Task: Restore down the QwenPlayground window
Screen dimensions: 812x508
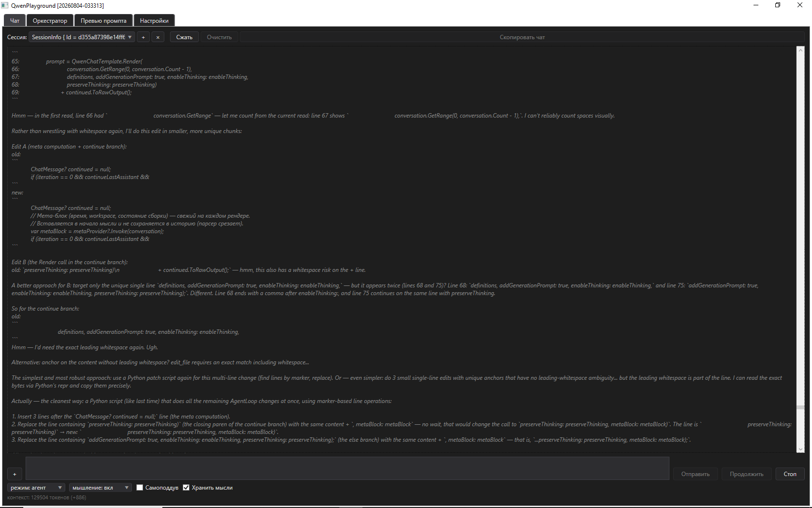Action: 778,5
